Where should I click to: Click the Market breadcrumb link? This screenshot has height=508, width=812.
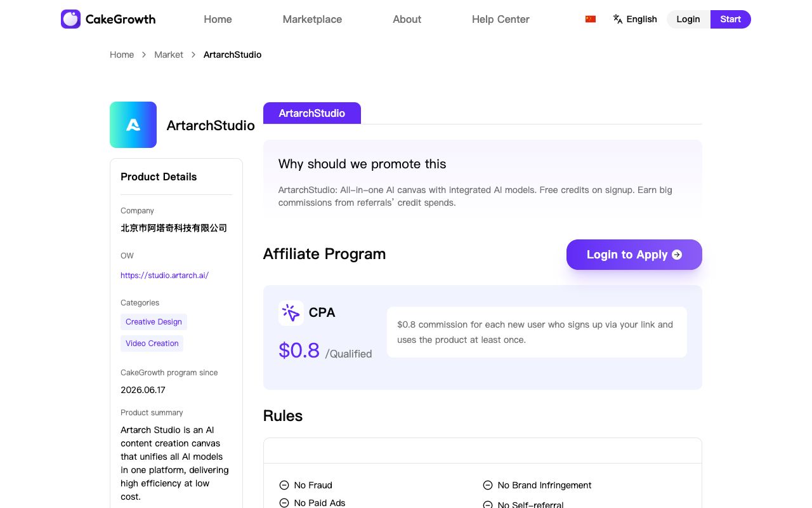[x=169, y=55]
